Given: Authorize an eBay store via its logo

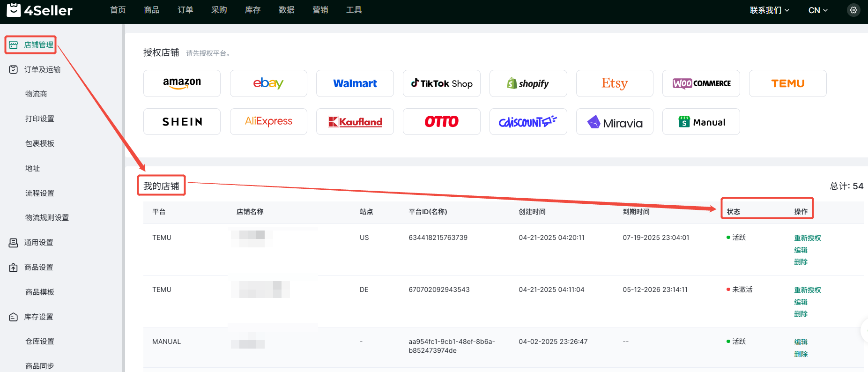Looking at the screenshot, I should (268, 83).
